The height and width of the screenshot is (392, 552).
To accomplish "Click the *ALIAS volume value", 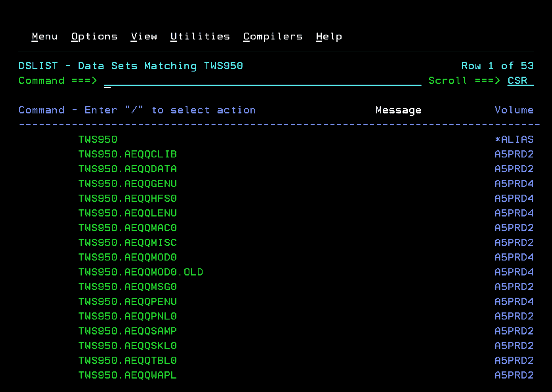I will tap(514, 140).
